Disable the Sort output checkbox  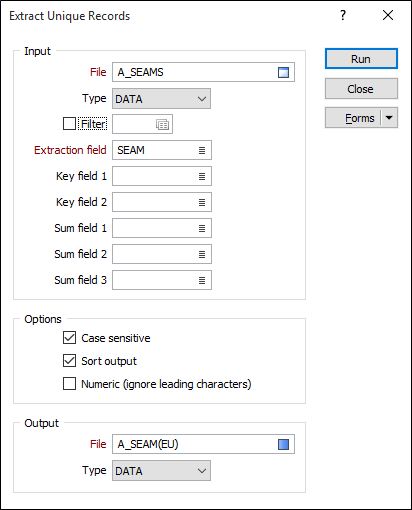pos(69,361)
